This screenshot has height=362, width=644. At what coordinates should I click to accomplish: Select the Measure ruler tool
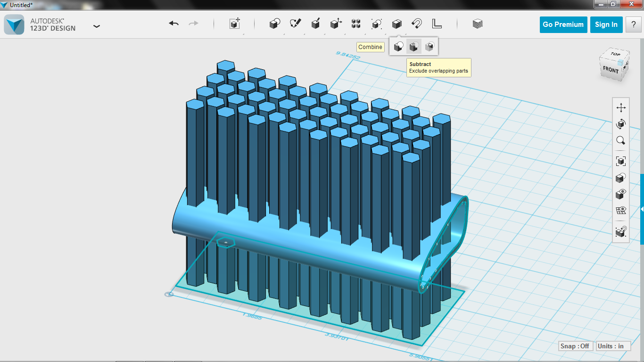437,24
